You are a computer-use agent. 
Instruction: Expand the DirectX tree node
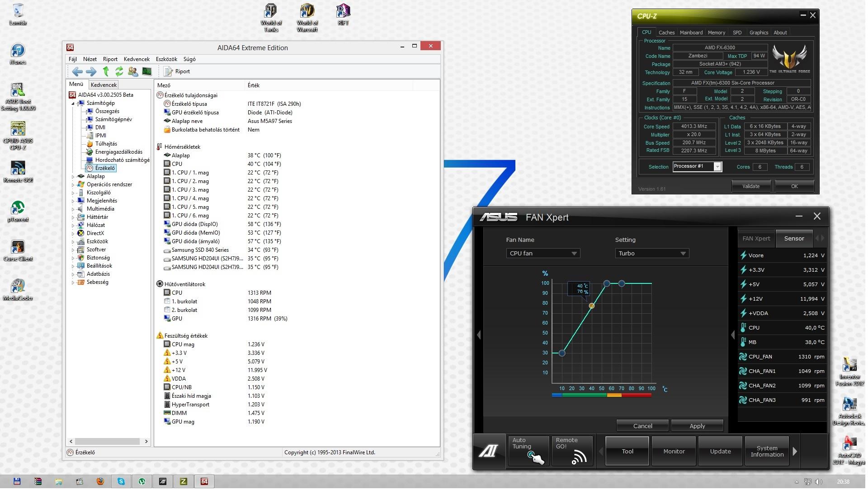point(73,234)
